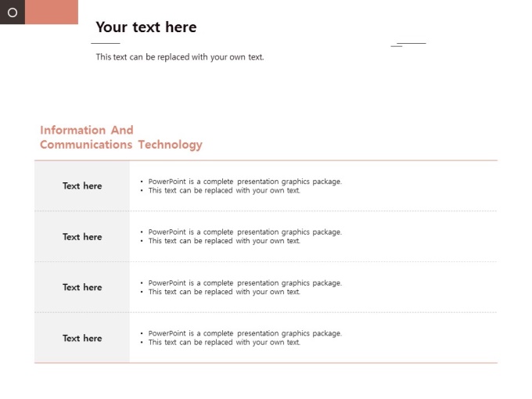This screenshot has width=532, height=399.
Task: Click the salmon border line at the table bottom
Action: 266,363
